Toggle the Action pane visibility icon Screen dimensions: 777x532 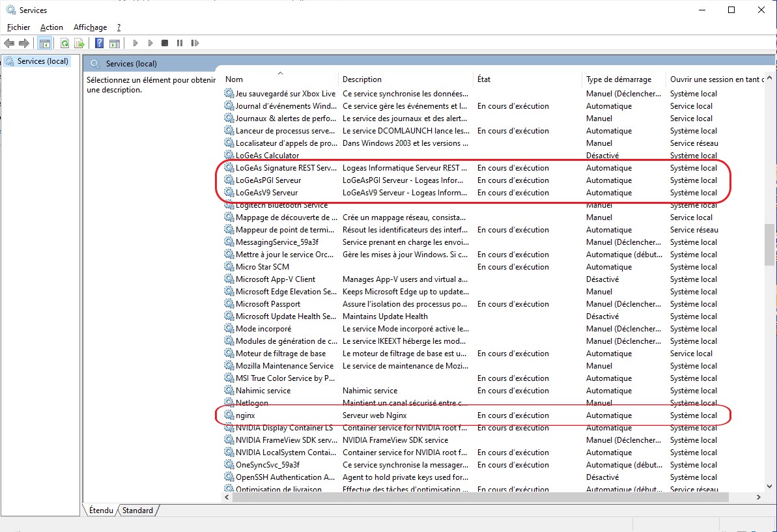click(115, 44)
